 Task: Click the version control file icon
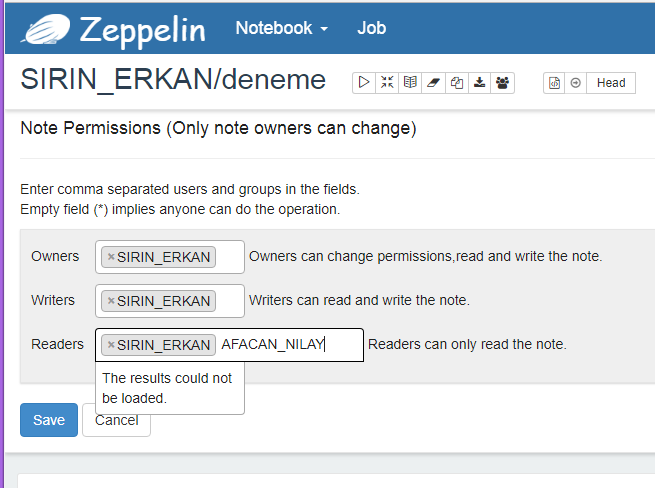554,83
